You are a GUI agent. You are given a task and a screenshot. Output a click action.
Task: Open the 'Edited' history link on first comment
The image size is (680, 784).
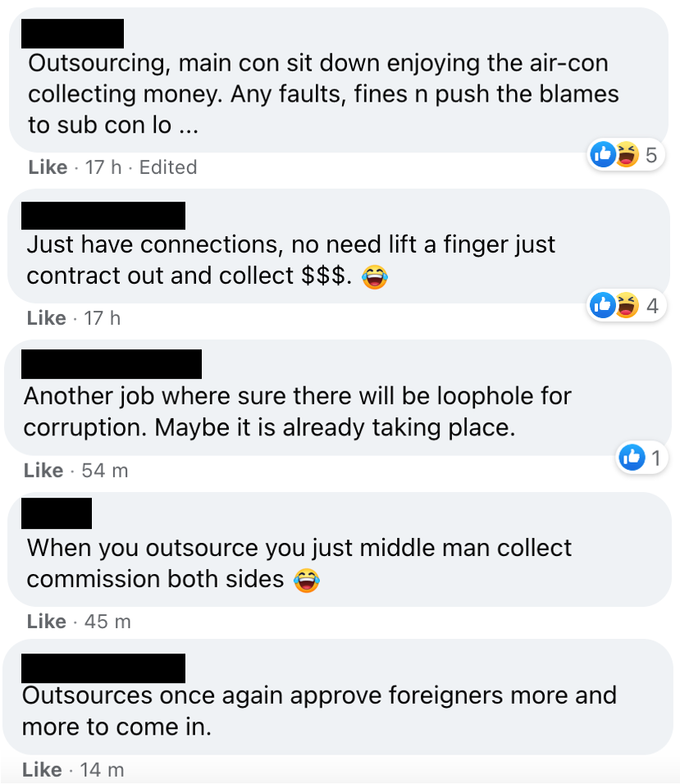(x=168, y=167)
